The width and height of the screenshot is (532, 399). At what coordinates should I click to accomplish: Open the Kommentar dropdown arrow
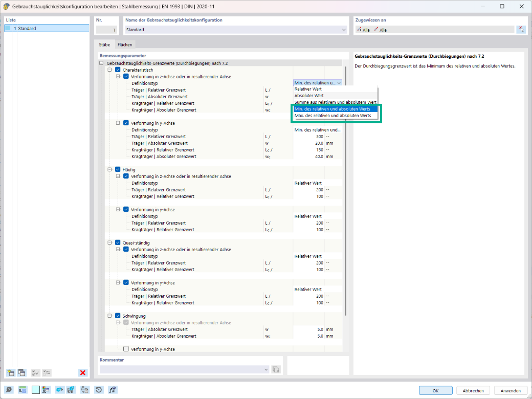(x=266, y=369)
